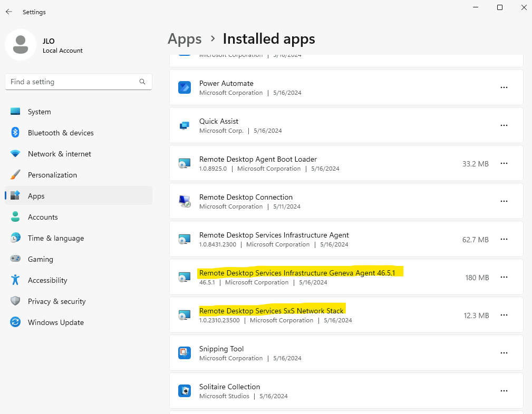Click highlighted SxS Network Stack title
The height and width of the screenshot is (414, 532).
[271, 311]
